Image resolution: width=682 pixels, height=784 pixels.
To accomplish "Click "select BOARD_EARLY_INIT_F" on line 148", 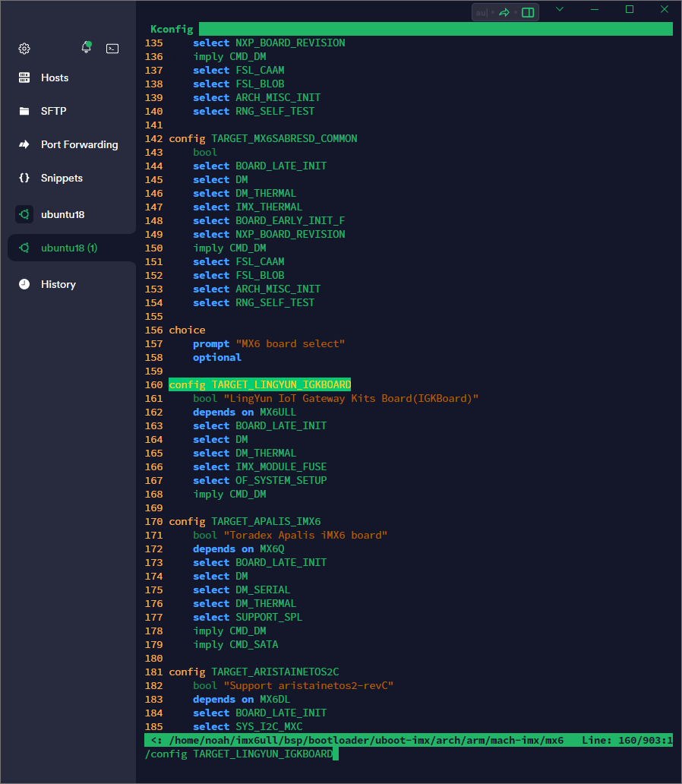I will coord(269,220).
